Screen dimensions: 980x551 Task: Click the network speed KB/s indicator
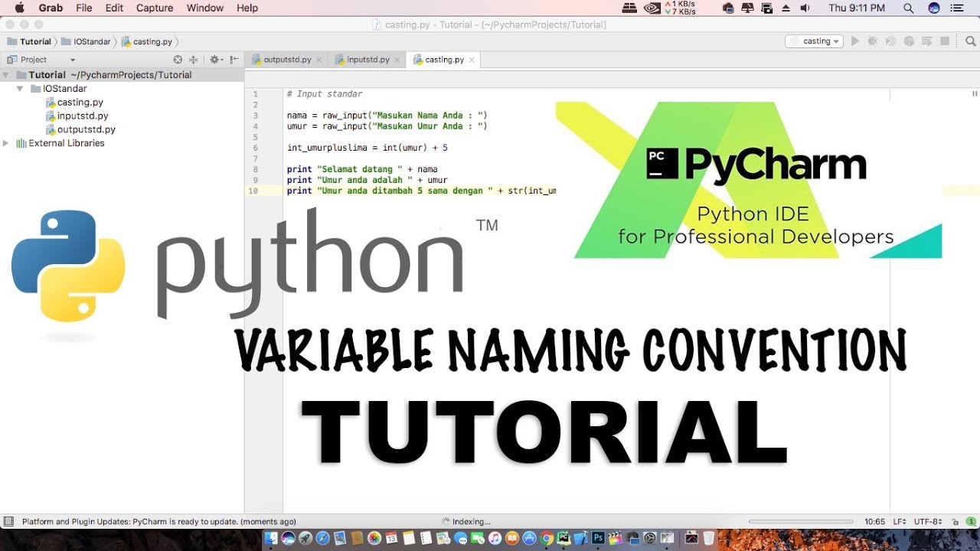pos(680,8)
